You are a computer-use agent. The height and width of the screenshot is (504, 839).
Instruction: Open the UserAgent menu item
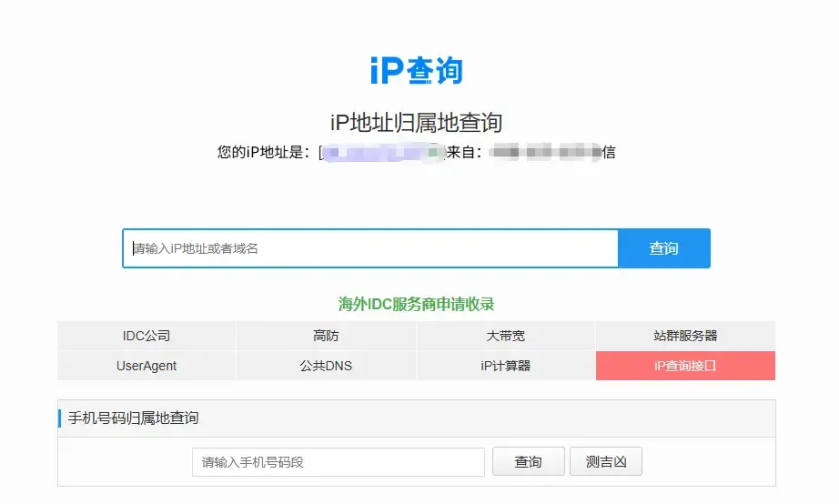tap(147, 366)
